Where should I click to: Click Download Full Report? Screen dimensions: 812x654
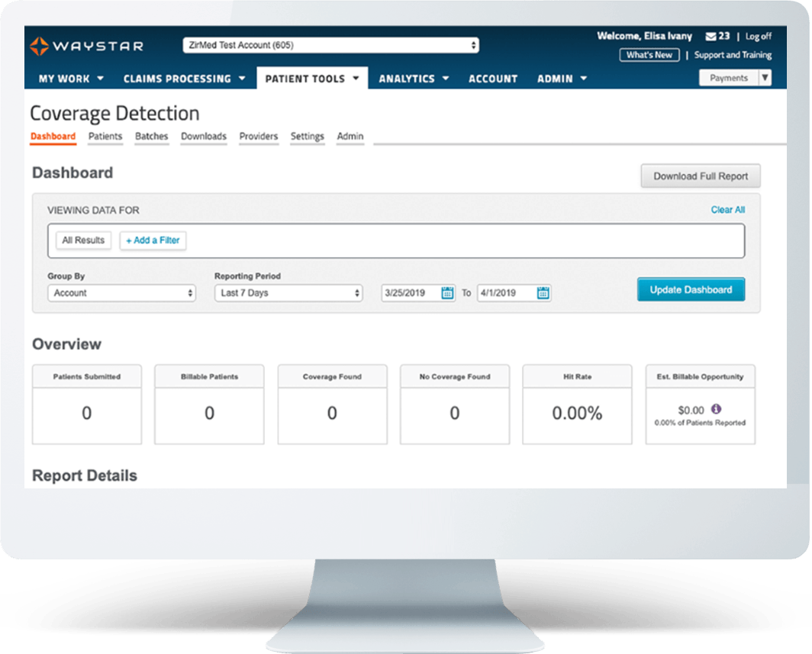pyautogui.click(x=700, y=176)
